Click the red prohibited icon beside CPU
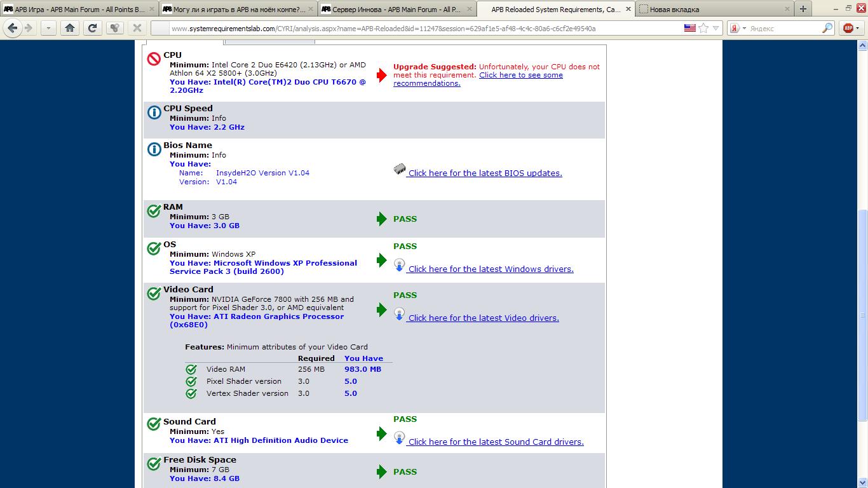This screenshot has height=488, width=868. tap(154, 59)
